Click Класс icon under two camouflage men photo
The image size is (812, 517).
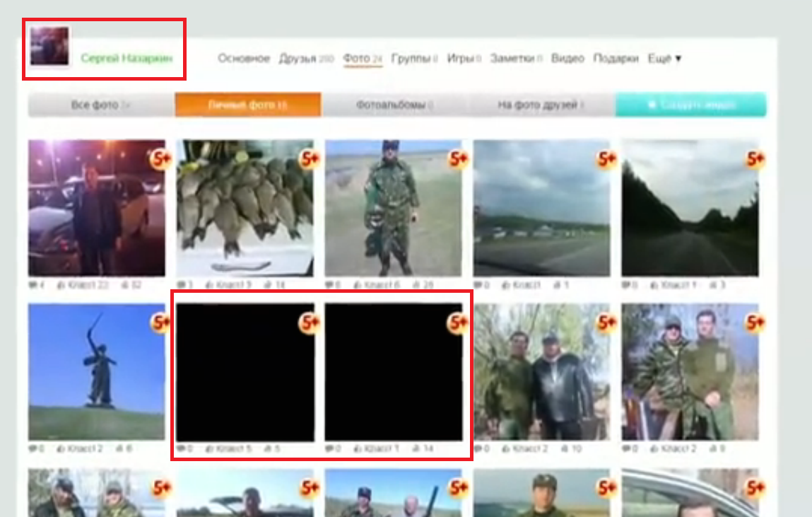pos(656,448)
